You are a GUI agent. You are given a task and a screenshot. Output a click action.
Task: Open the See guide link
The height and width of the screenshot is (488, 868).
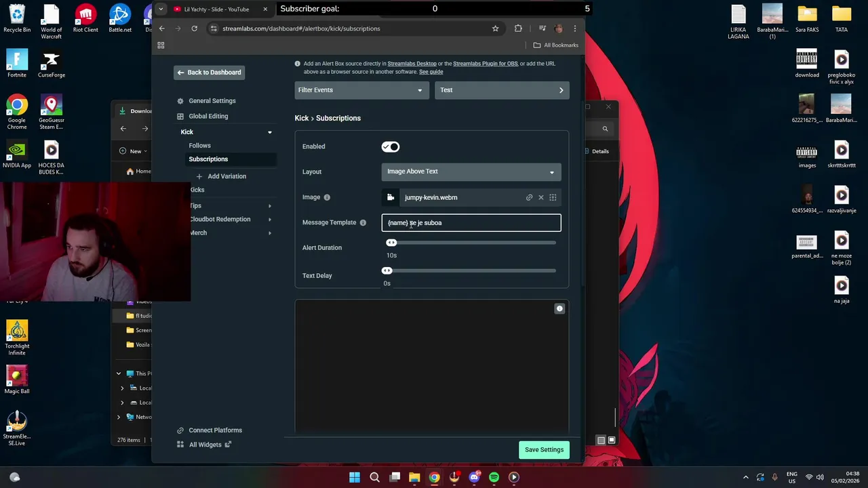pos(431,72)
